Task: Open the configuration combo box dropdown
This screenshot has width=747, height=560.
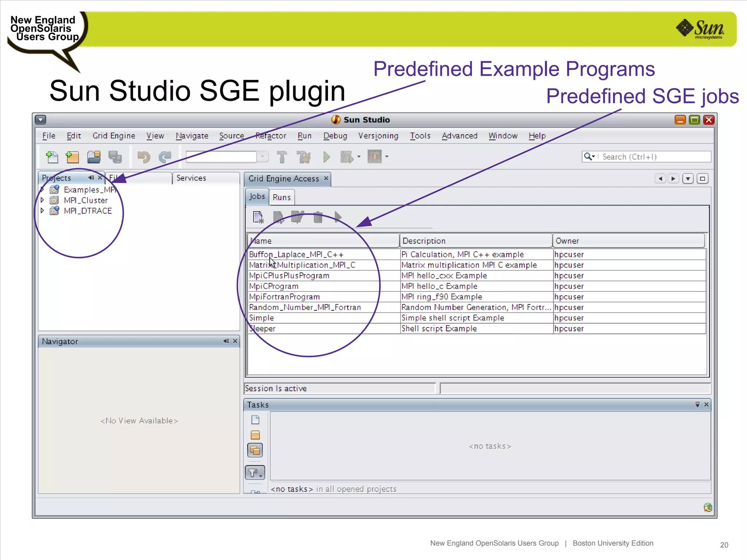Action: (262, 157)
